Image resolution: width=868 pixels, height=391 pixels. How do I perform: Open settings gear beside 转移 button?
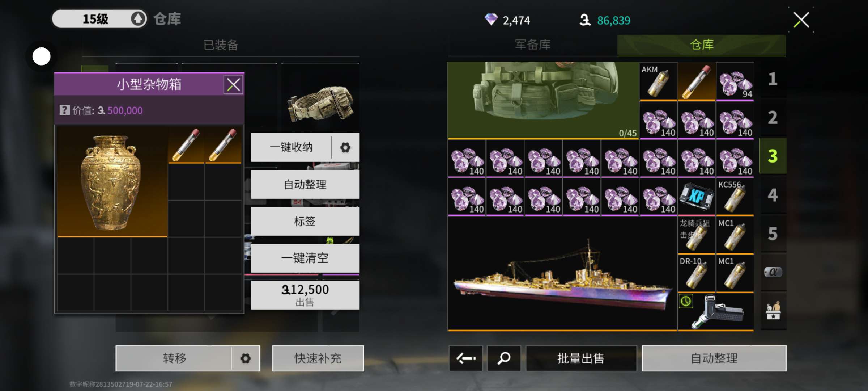(246, 358)
